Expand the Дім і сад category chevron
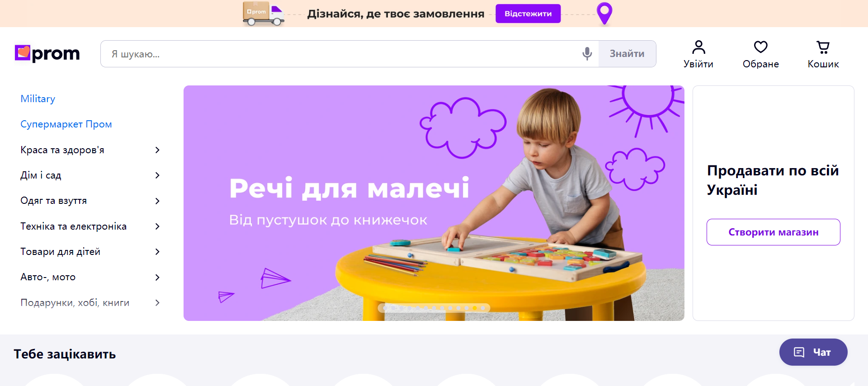868x386 pixels. point(157,175)
